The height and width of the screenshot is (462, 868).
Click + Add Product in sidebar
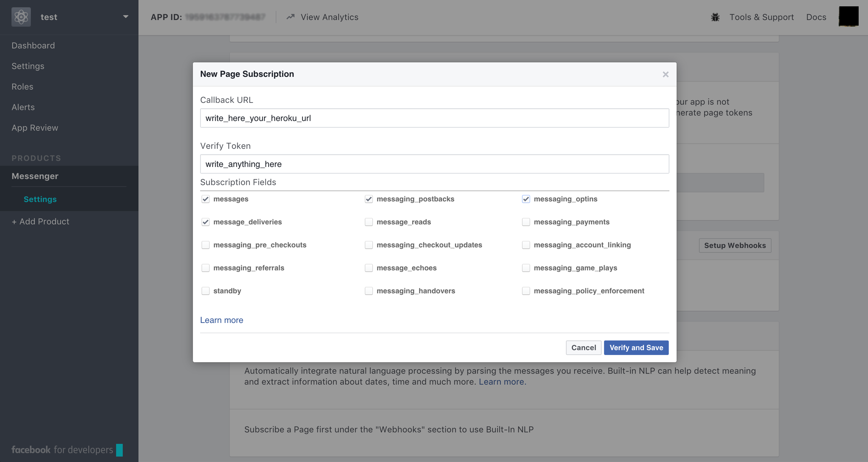(x=40, y=222)
